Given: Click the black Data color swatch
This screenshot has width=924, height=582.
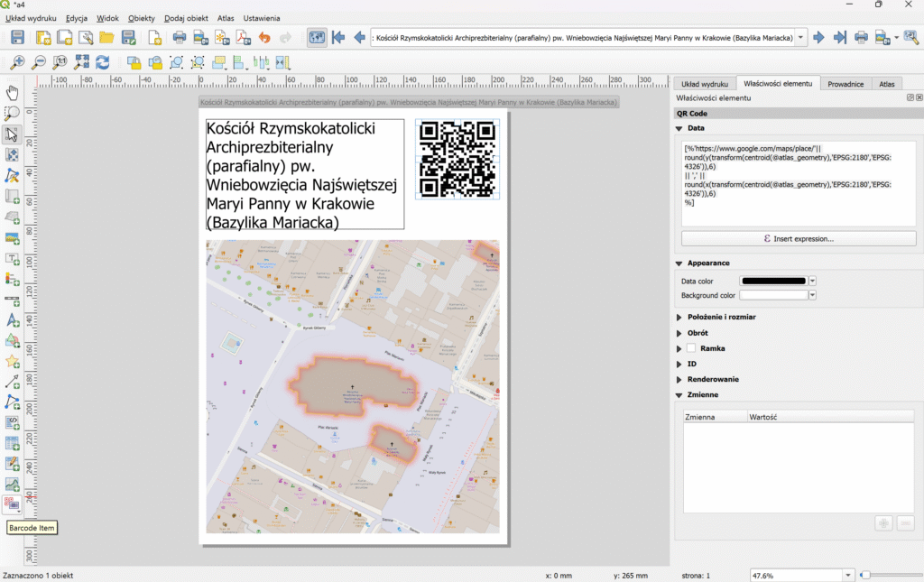Looking at the screenshot, I should [x=772, y=282].
